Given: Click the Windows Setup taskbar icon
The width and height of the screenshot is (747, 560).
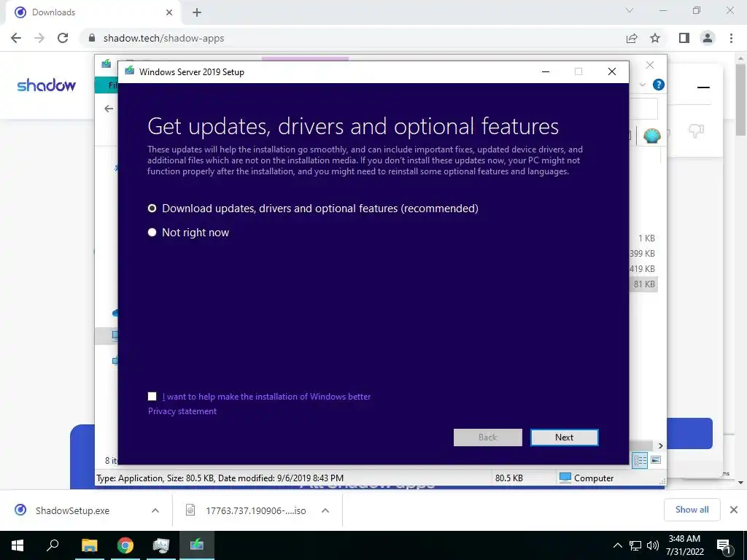Looking at the screenshot, I should (x=197, y=545).
